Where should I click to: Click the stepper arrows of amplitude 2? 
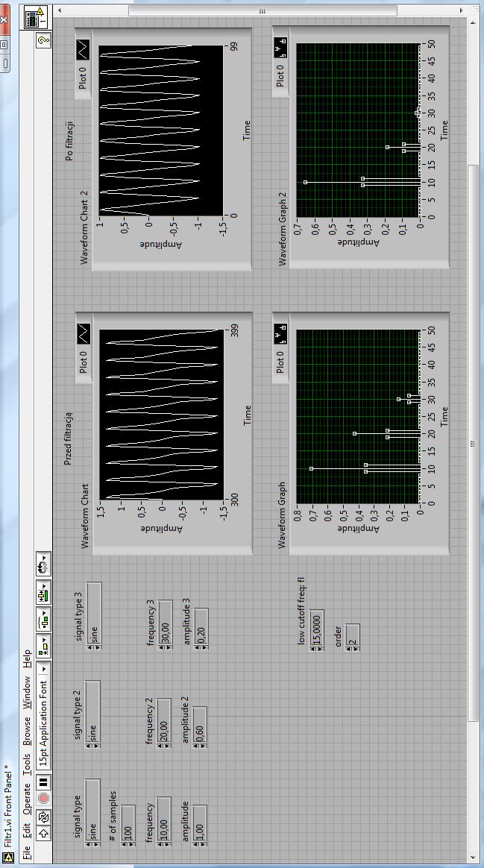coord(200,746)
